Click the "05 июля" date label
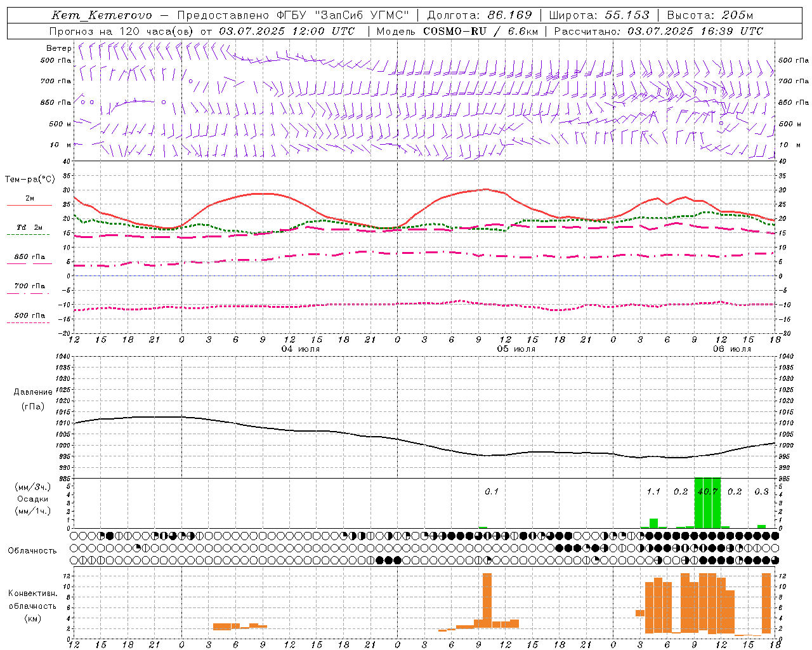This screenshot has height=650, width=812. coord(516,349)
